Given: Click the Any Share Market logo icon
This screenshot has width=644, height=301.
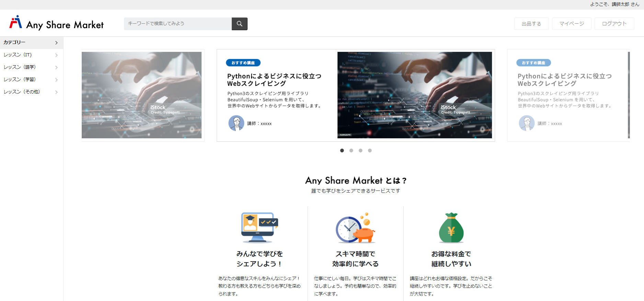Looking at the screenshot, I should pos(16,22).
